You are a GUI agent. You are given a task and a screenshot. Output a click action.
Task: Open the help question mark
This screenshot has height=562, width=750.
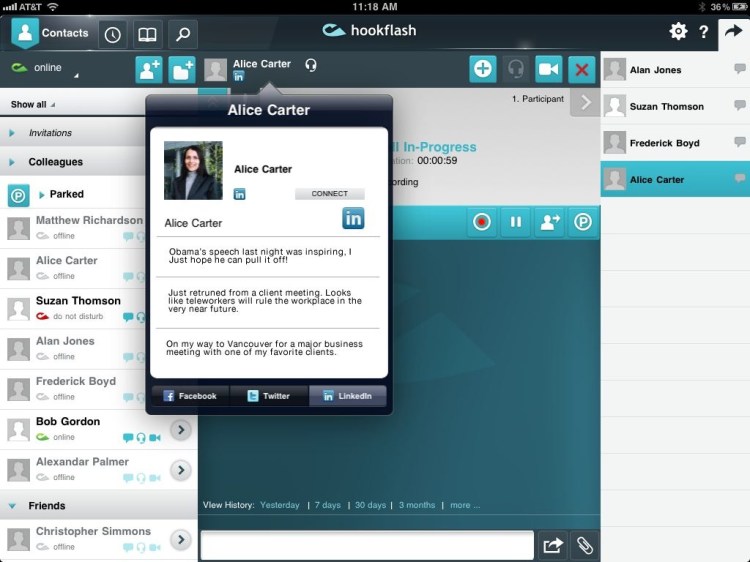[703, 32]
